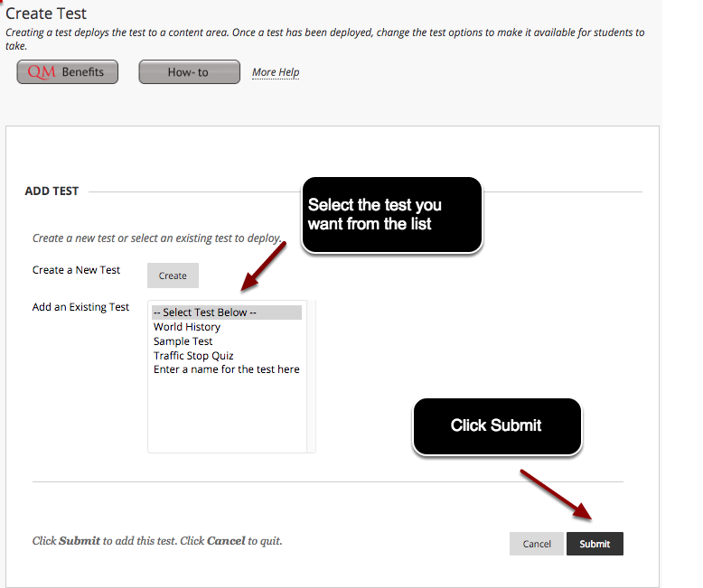Click the existing test list scrollbar
Image resolution: width=703 pixels, height=588 pixels.
click(x=311, y=377)
